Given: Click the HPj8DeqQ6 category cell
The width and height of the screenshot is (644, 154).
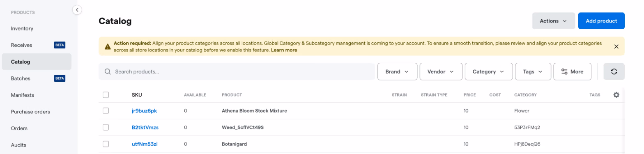Looking at the screenshot, I should click(x=527, y=144).
